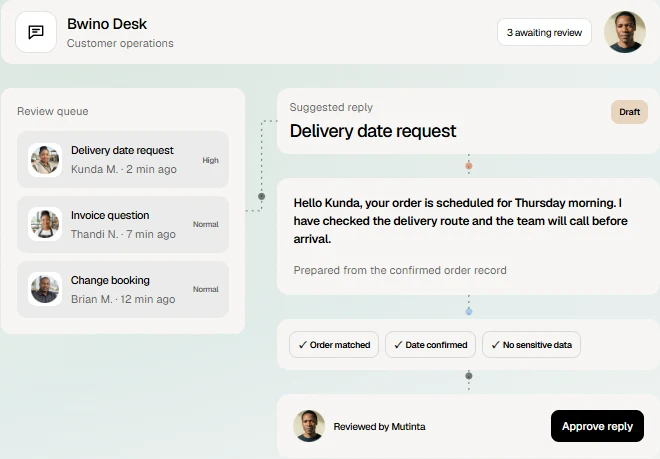Click the Customer operations subtitle

tap(120, 43)
